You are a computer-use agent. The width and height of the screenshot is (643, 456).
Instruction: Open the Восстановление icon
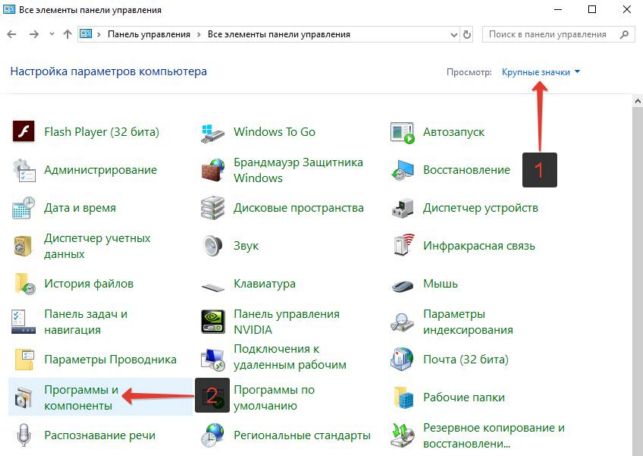(402, 170)
